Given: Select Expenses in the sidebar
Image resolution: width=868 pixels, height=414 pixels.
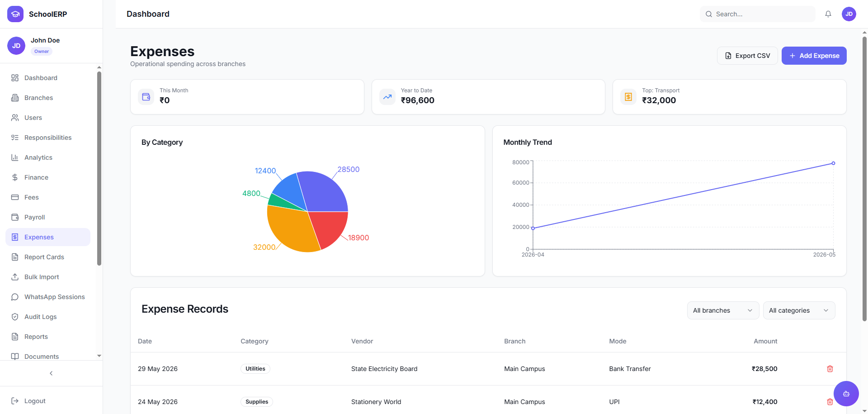Looking at the screenshot, I should click(48, 237).
